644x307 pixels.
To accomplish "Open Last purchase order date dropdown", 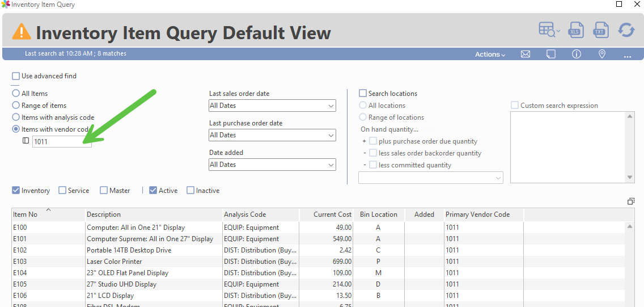I will click(272, 135).
